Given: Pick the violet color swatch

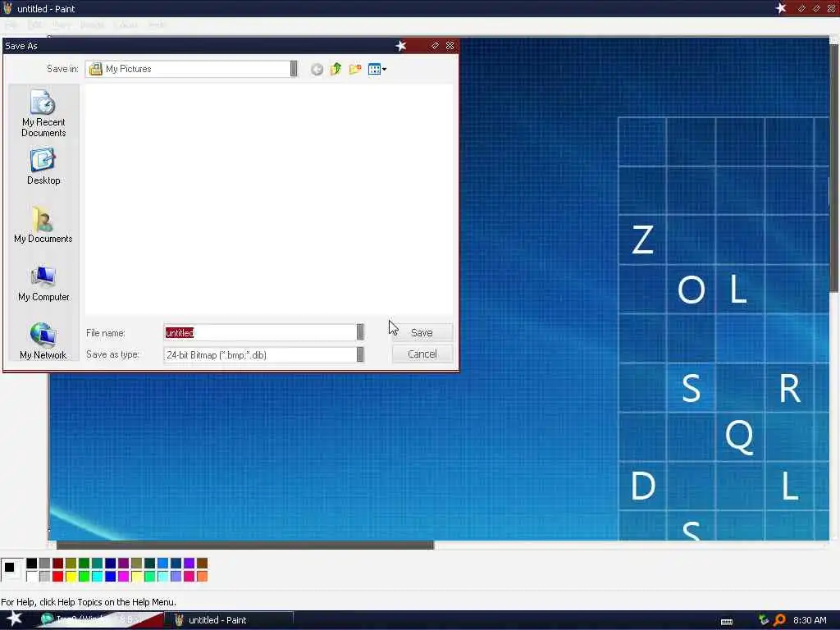Looking at the screenshot, I should coord(189,563).
